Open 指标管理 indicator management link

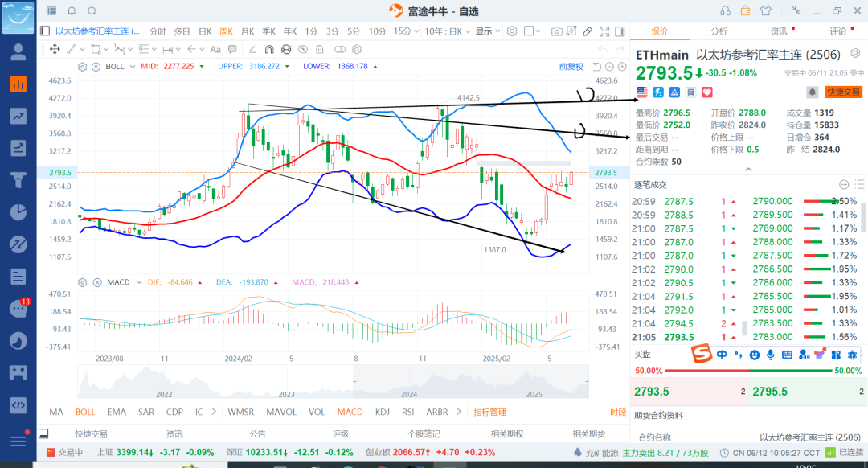click(490, 412)
